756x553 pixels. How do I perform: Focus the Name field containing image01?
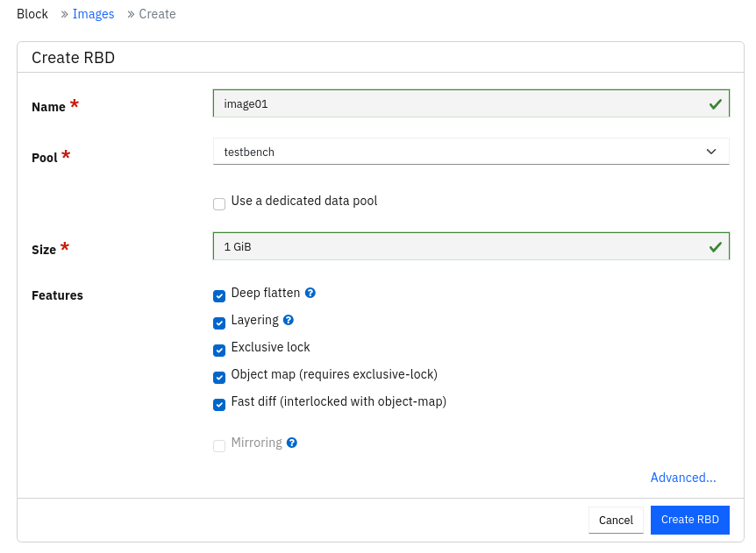(471, 103)
